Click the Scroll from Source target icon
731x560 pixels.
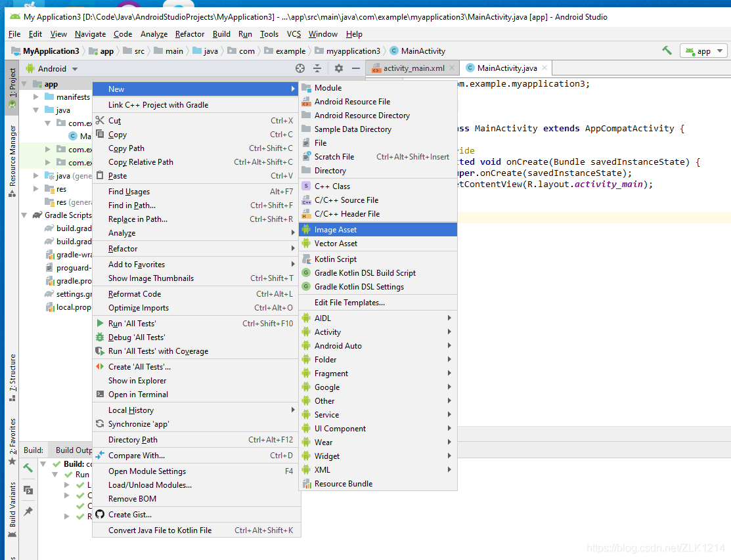pos(300,68)
